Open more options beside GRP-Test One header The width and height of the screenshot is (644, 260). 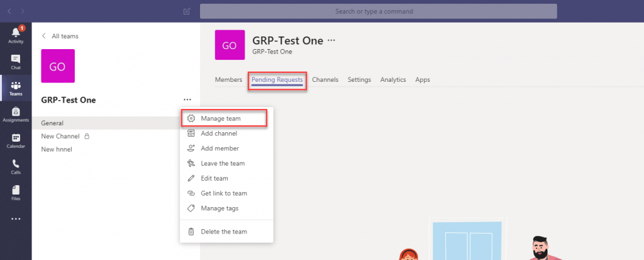point(331,40)
